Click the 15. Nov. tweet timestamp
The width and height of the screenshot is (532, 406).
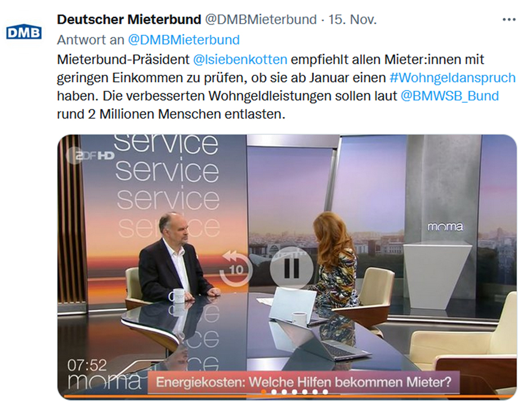coord(352,20)
